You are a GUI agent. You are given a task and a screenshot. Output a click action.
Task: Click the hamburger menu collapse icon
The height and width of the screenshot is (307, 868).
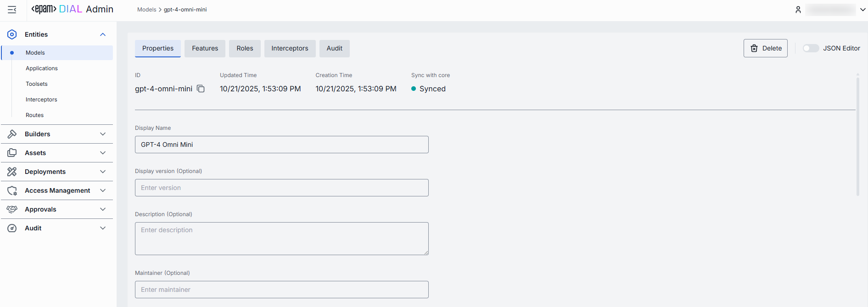[x=12, y=10]
